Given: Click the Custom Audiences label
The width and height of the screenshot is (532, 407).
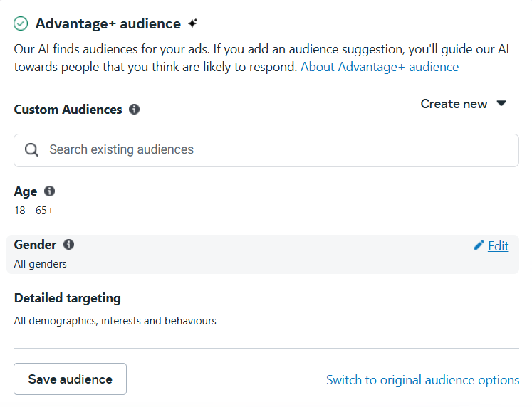Looking at the screenshot, I should [68, 110].
